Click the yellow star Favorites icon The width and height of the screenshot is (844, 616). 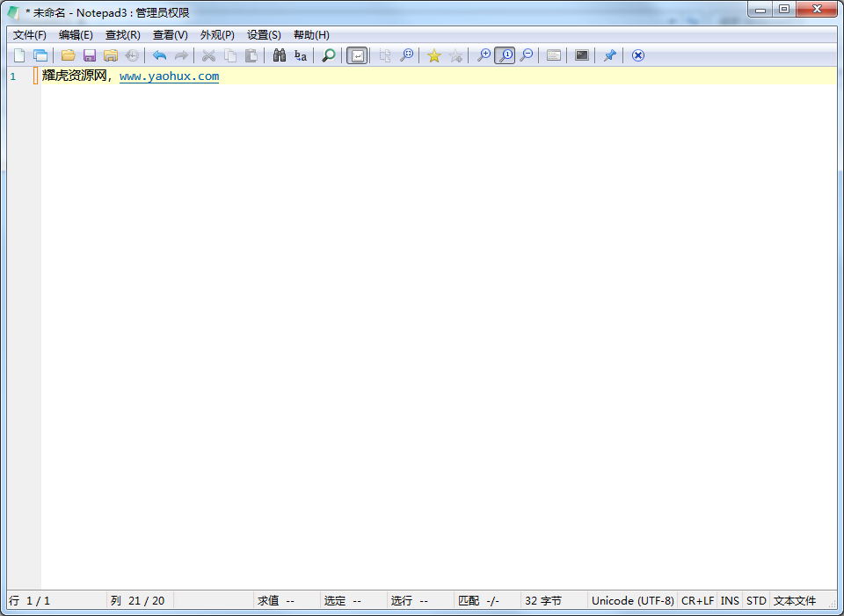(x=433, y=55)
